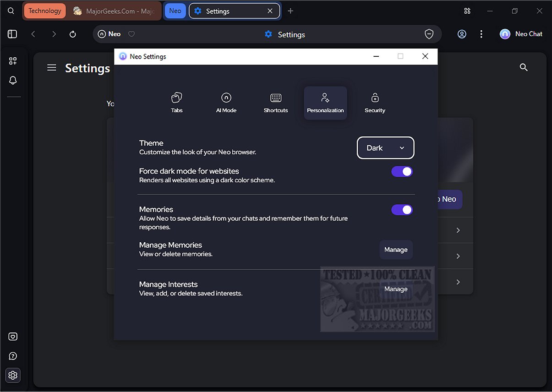Open the three-dot browser menu
Image resolution: width=552 pixels, height=392 pixels.
[481, 34]
